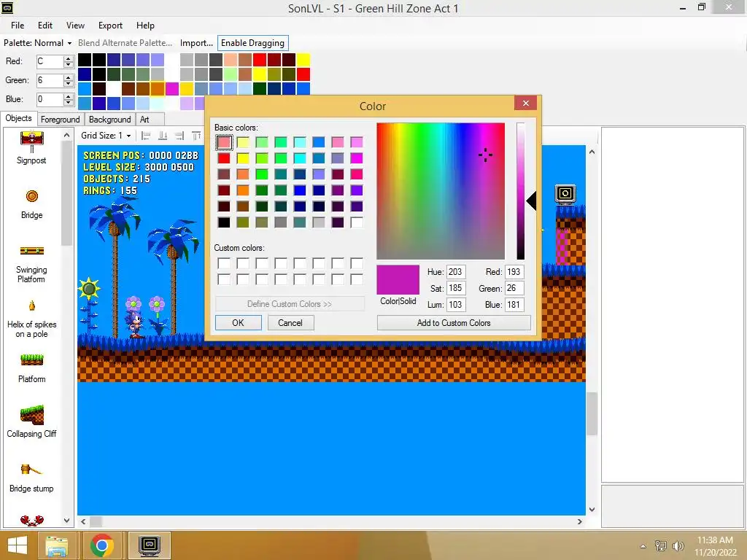Decrease the Green value with spinner
747x560 pixels.
(x=69, y=83)
